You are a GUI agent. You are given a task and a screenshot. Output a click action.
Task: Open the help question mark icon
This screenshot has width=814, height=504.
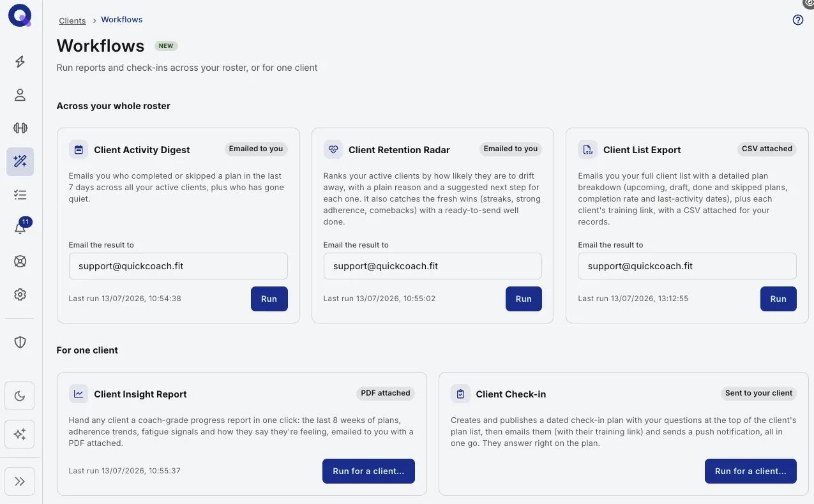(797, 20)
